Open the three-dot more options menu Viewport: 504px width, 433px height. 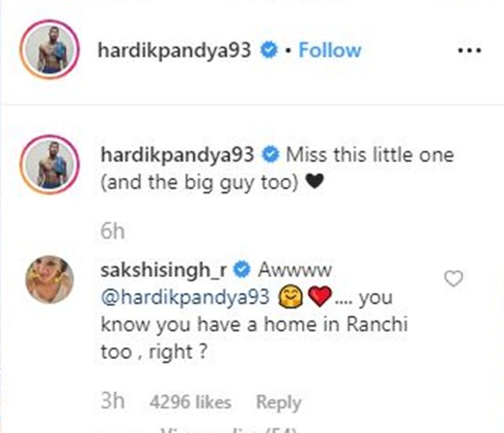[x=469, y=50]
